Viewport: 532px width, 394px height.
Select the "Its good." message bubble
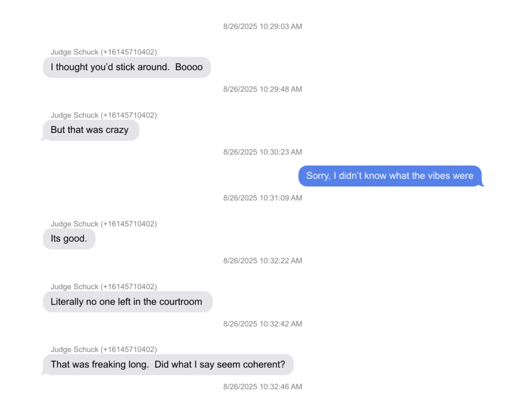pyautogui.click(x=69, y=239)
